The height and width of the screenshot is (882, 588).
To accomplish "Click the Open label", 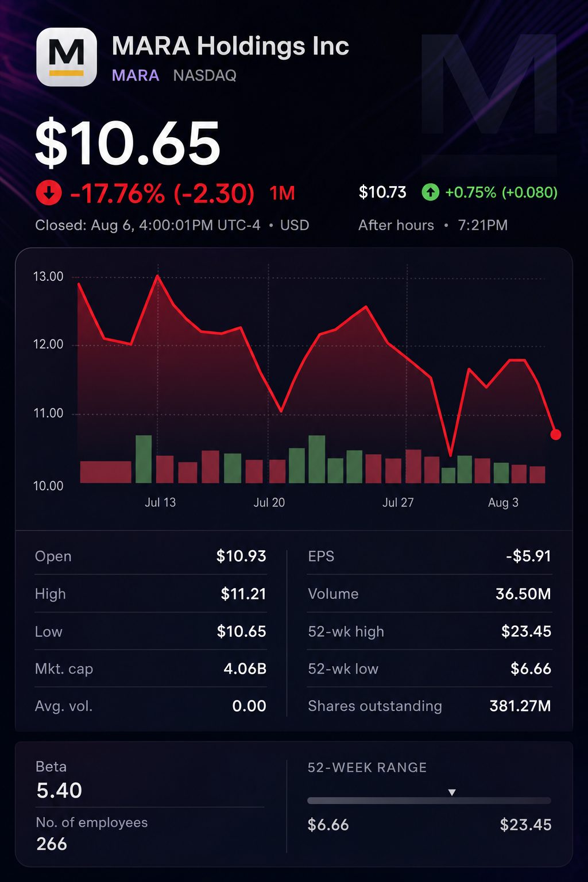I will (x=53, y=556).
